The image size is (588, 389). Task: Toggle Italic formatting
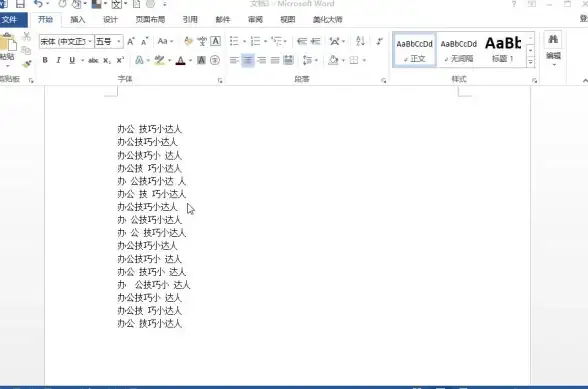58,60
